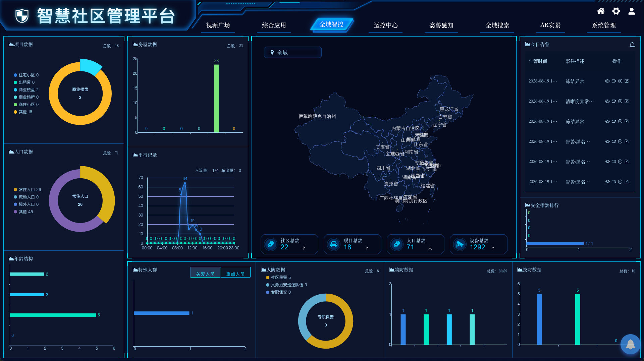Click the 设备总数 value 1292
This screenshot has width=644, height=361.
[x=477, y=247]
